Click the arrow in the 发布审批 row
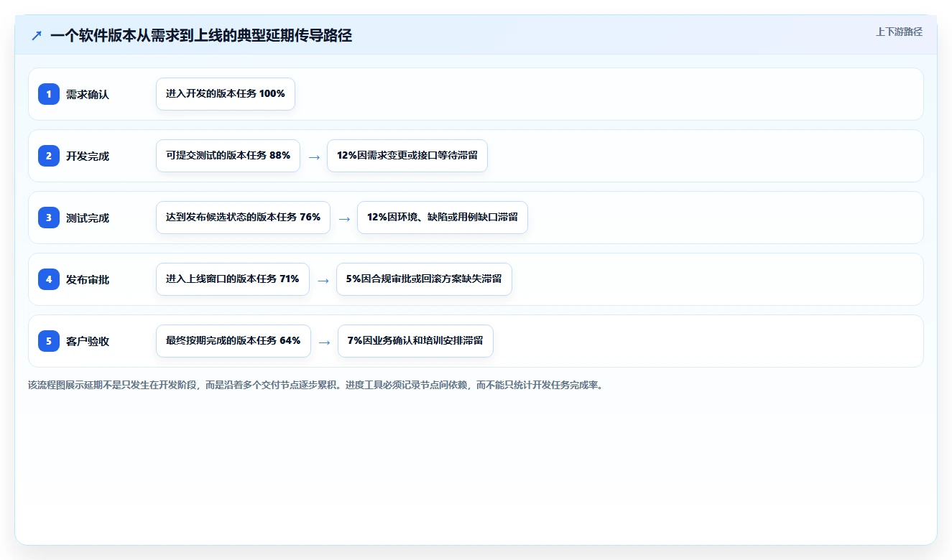Viewport: 952px width, 560px height. [323, 280]
